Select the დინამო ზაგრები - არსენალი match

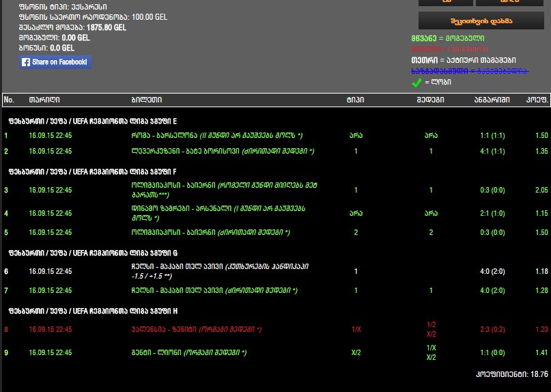tap(218, 213)
